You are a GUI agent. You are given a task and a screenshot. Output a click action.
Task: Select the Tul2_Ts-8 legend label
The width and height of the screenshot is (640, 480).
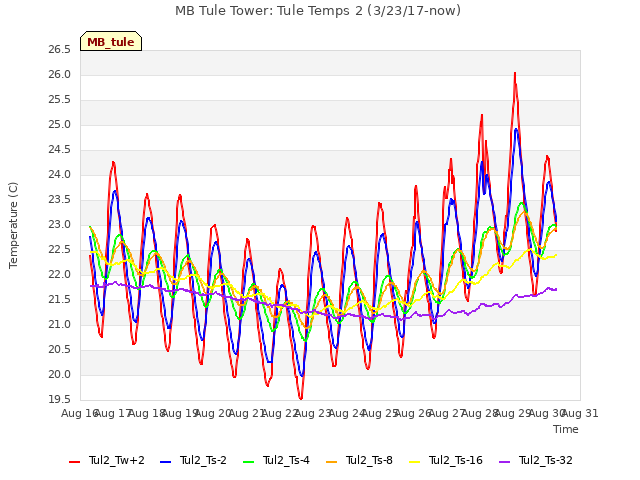[x=369, y=460]
